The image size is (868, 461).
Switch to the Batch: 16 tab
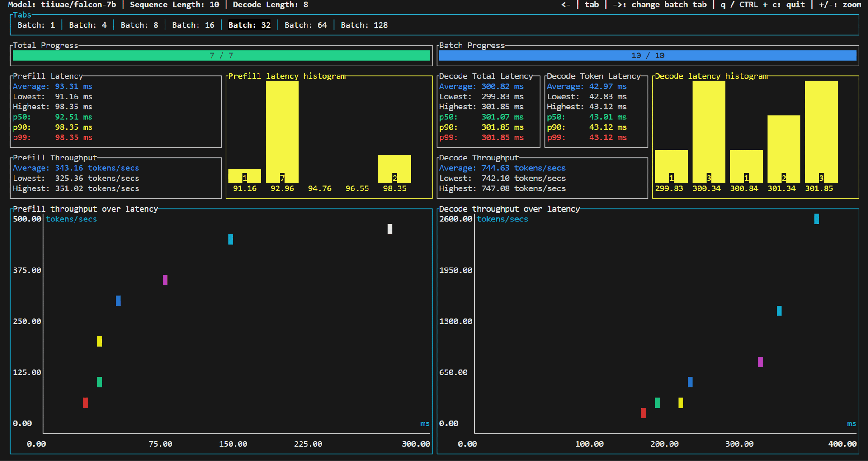[193, 25]
